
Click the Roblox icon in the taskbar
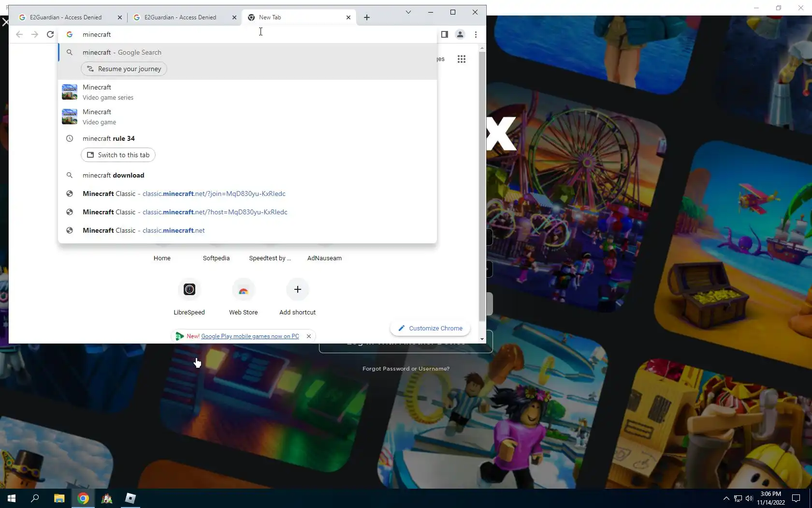point(130,498)
